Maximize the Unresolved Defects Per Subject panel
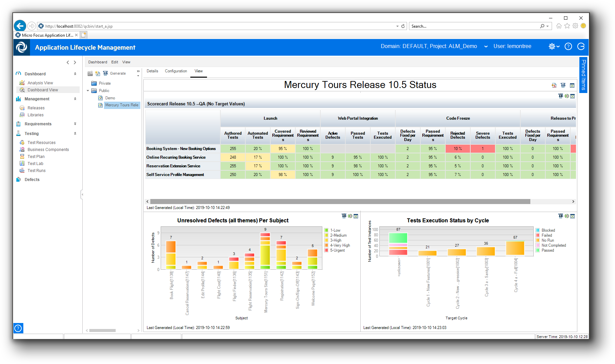Viewport: 615px width, 364px height. click(356, 216)
